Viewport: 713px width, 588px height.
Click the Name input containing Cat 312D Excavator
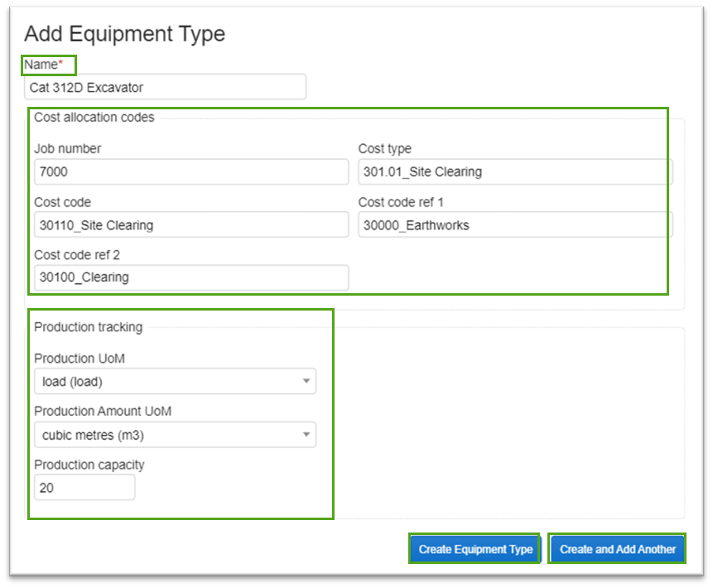pos(164,86)
